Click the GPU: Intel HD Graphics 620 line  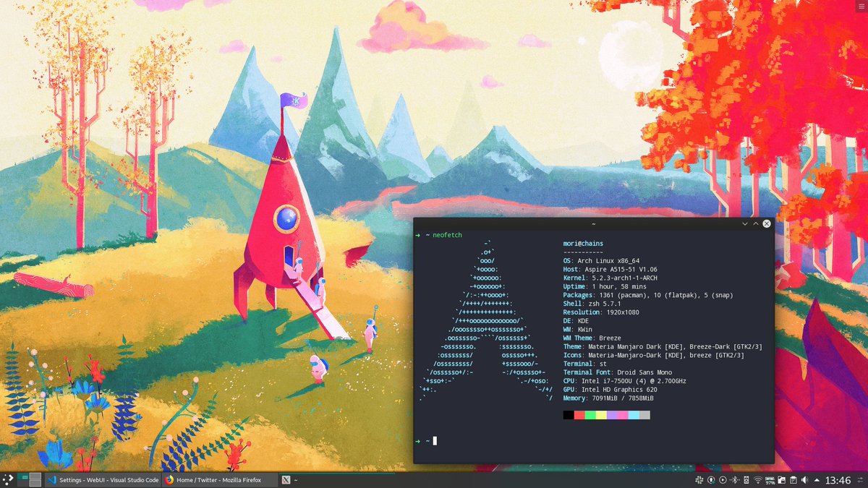[x=610, y=390]
